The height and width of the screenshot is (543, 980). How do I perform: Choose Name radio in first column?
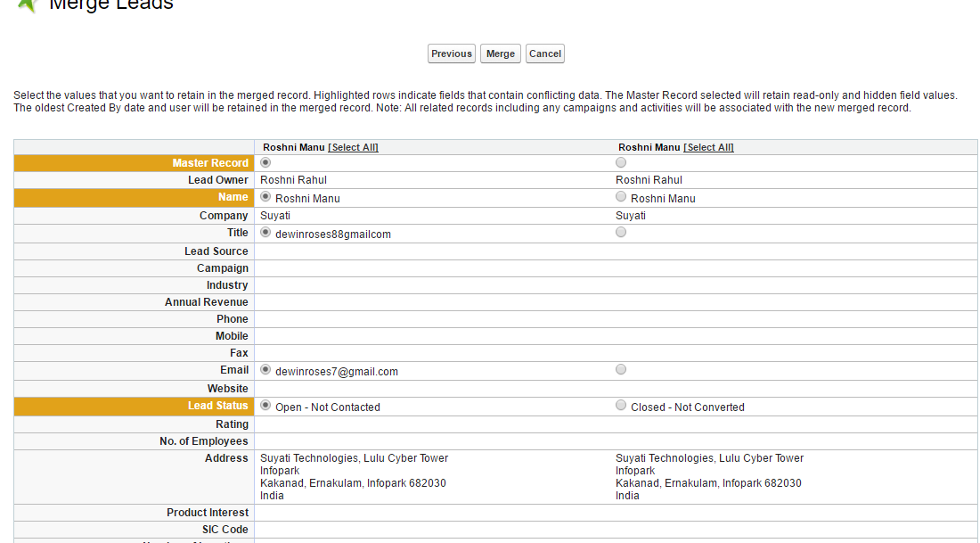[265, 196]
